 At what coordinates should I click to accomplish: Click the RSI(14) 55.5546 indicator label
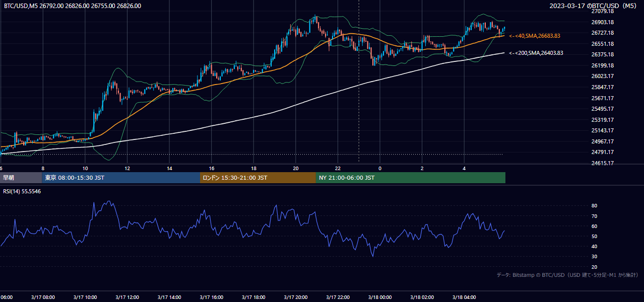coord(22,192)
